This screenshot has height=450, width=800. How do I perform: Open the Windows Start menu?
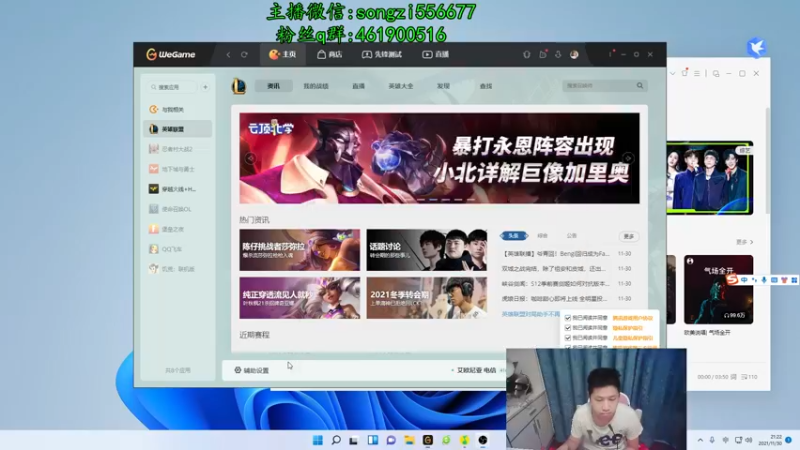[x=317, y=440]
